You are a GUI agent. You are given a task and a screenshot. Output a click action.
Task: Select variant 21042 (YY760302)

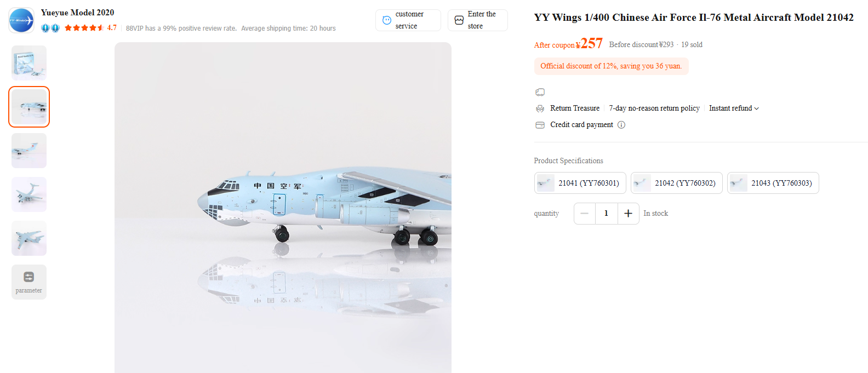point(676,183)
